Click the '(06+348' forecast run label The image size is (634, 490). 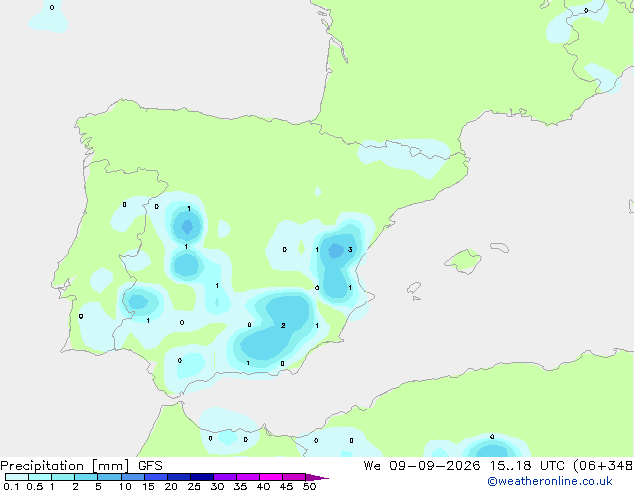click(603, 466)
